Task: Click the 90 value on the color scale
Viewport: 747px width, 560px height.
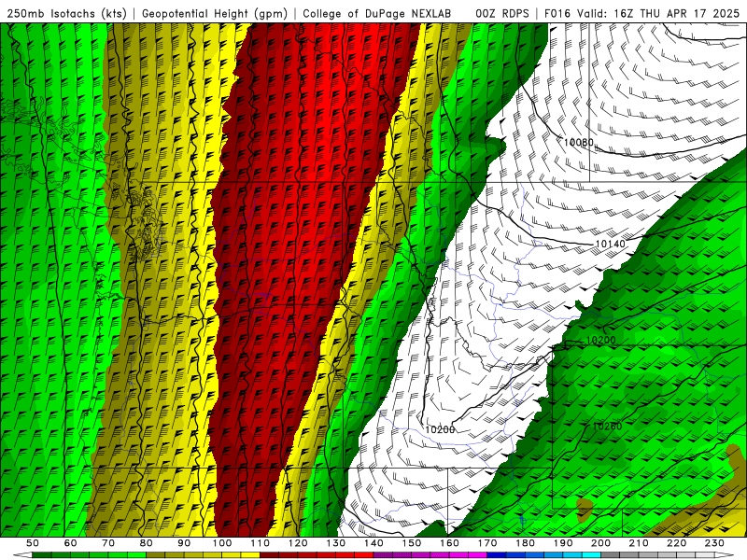Action: [184, 543]
